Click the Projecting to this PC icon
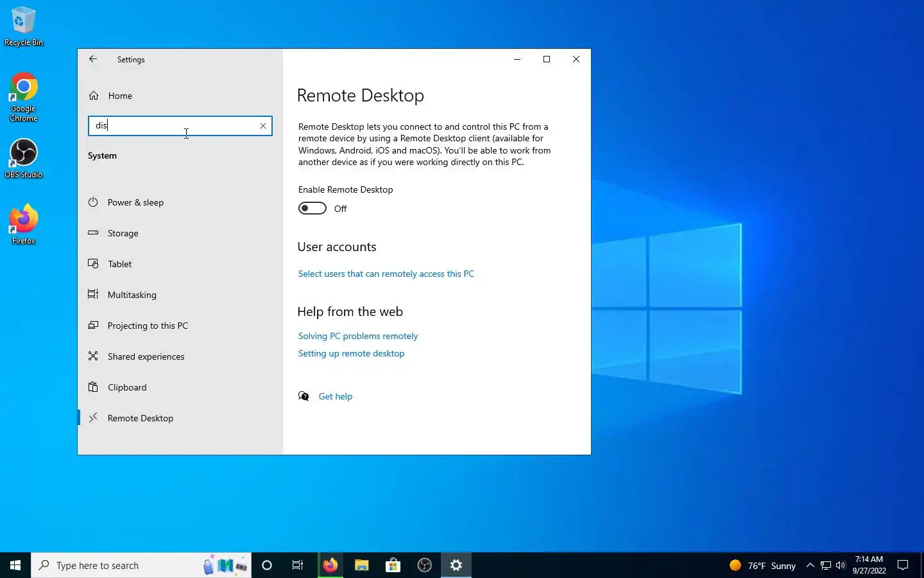 [93, 325]
